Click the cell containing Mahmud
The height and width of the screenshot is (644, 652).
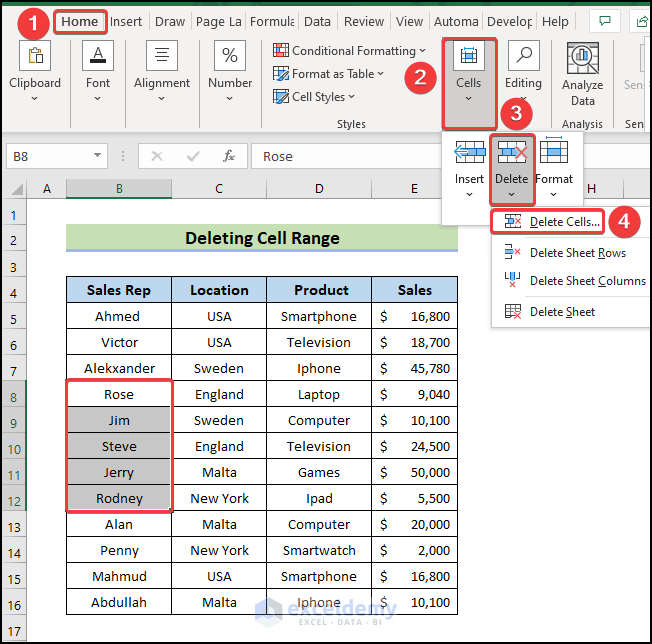click(x=119, y=576)
